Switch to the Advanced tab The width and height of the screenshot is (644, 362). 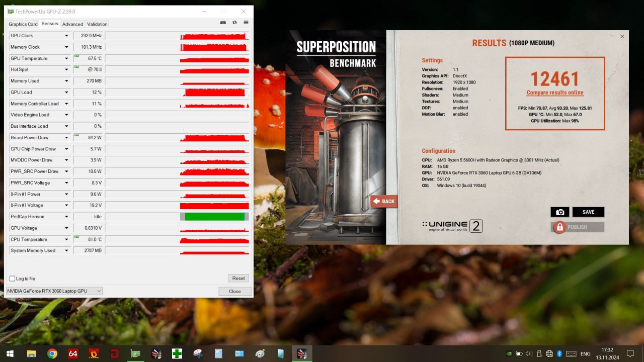click(x=73, y=24)
